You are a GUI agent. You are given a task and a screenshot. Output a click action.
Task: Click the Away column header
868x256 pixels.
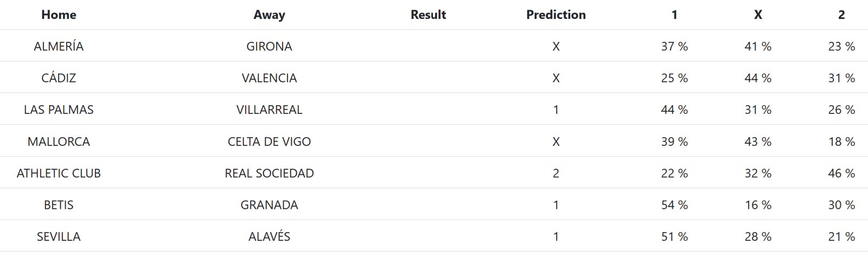coord(269,15)
